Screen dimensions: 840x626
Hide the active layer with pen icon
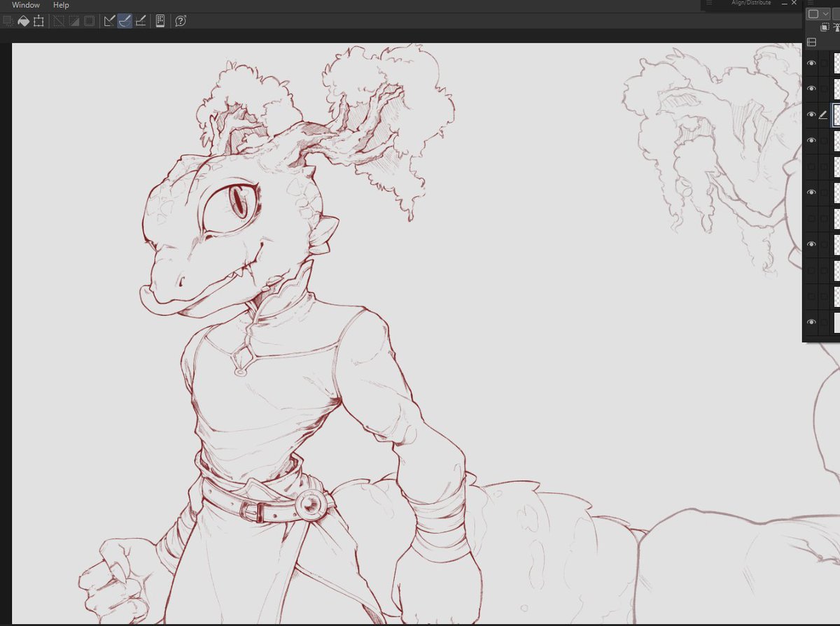tap(811, 115)
